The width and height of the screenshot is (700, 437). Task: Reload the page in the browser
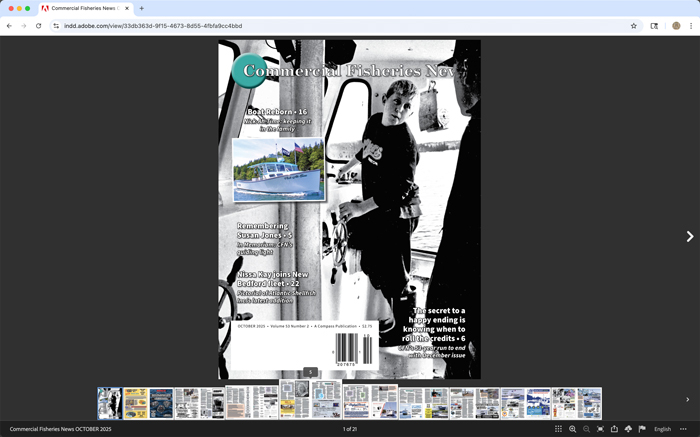[x=38, y=26]
